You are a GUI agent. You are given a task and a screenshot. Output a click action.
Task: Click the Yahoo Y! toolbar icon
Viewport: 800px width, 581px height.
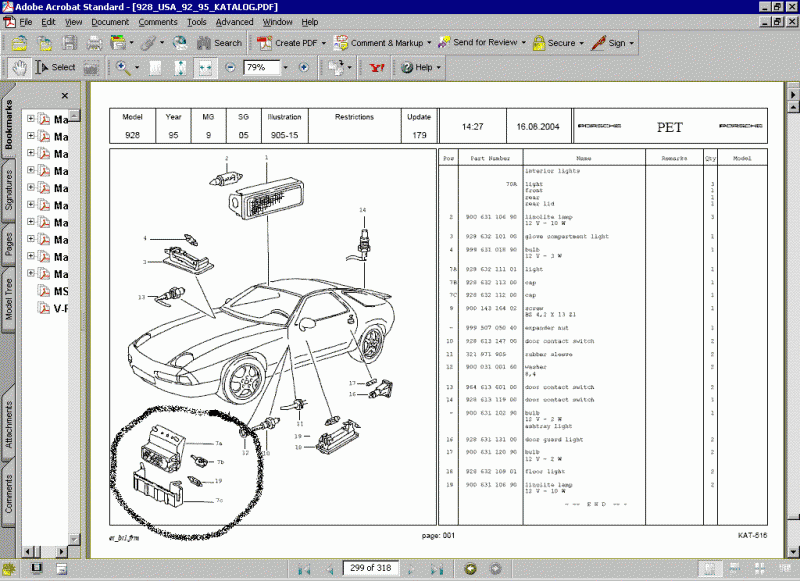377,67
